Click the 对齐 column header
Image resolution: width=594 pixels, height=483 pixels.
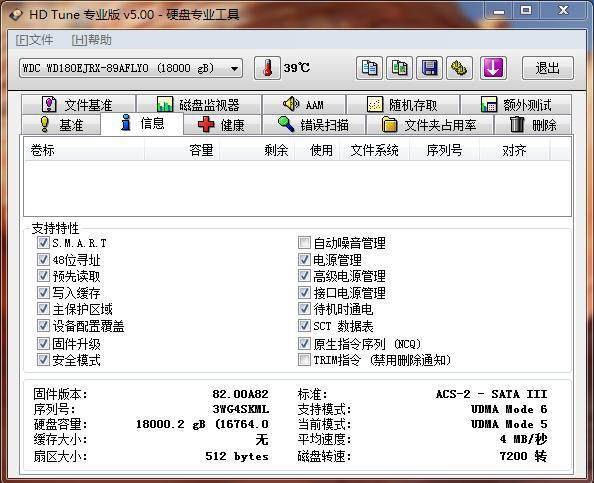514,150
